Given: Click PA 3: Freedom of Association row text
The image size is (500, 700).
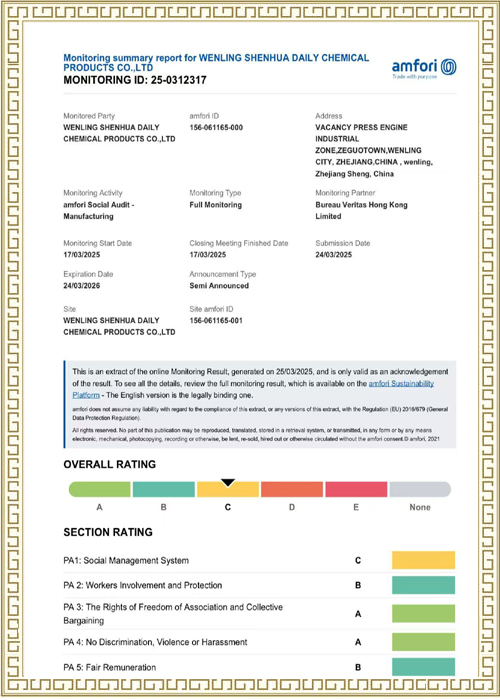Looking at the screenshot, I should (x=173, y=614).
